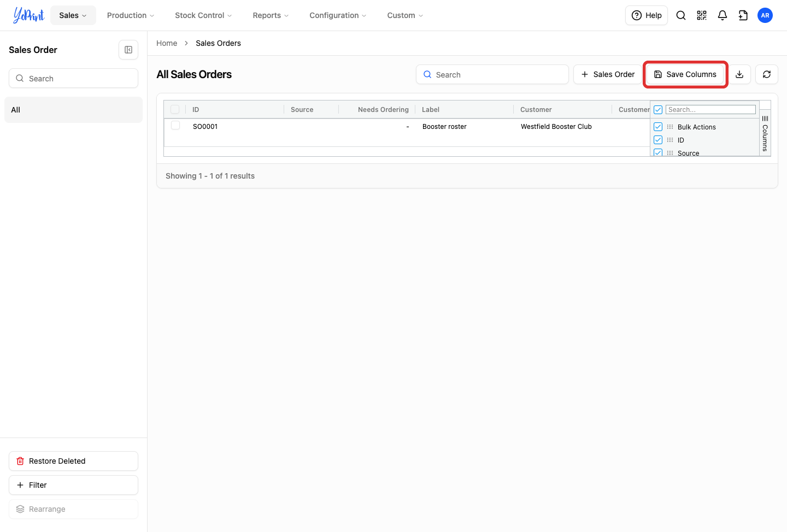Toggle all columns checkbox in column panel

[x=658, y=110]
